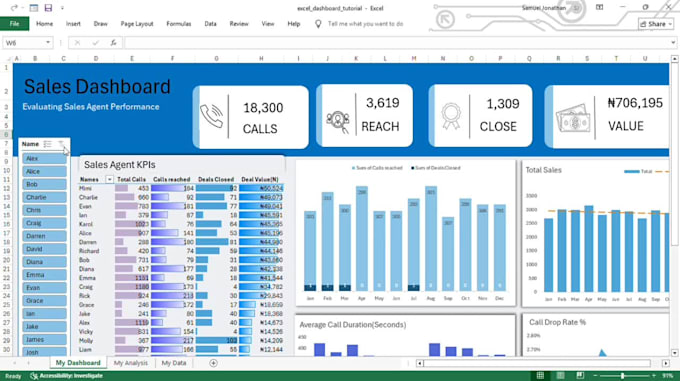This screenshot has height=381, width=680.
Task: Select Craig in the Name slicer
Action: tap(44, 223)
